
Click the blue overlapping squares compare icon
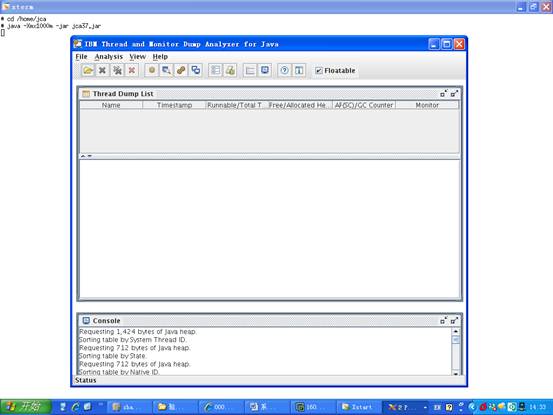pyautogui.click(x=196, y=71)
